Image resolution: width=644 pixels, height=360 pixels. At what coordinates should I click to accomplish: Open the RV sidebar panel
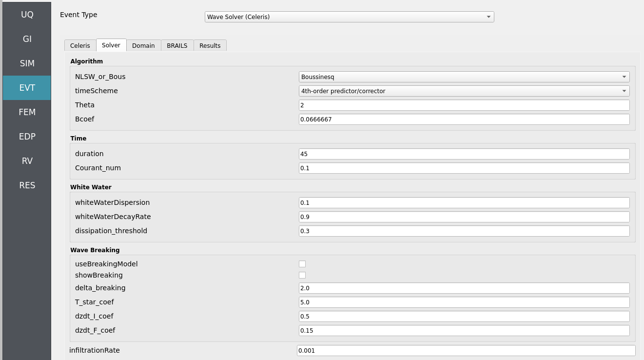[x=27, y=161]
